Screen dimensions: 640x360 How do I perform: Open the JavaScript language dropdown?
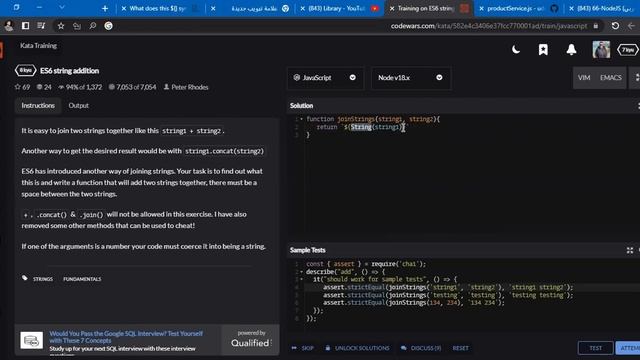point(325,78)
